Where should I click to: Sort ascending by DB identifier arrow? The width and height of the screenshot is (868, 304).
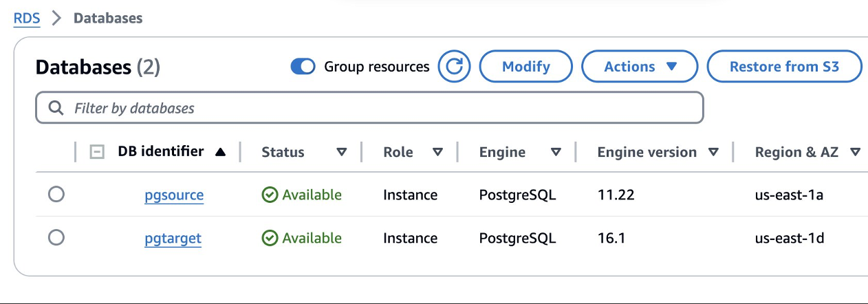[x=220, y=152]
